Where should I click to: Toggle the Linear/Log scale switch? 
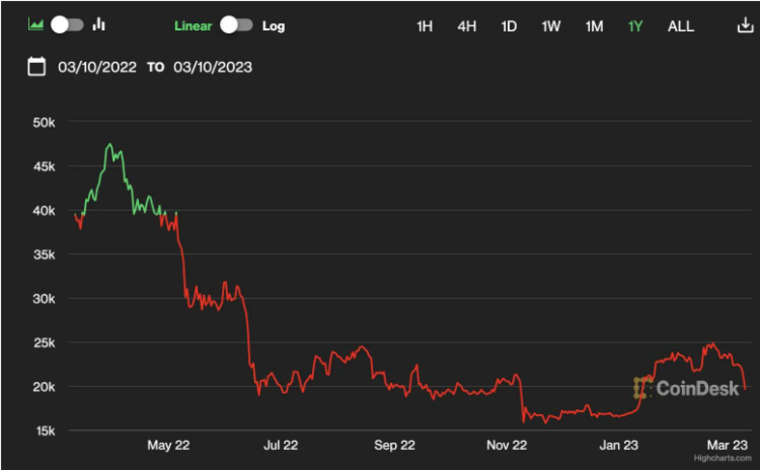tap(237, 25)
